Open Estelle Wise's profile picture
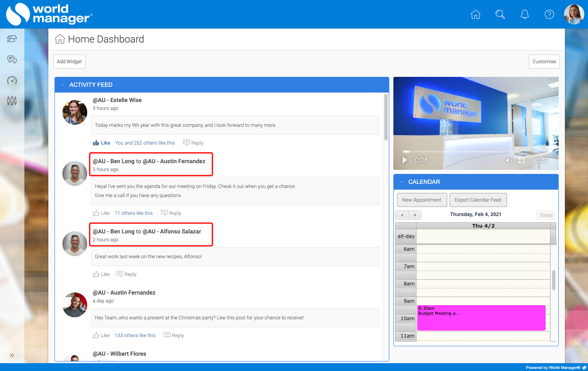 click(75, 112)
